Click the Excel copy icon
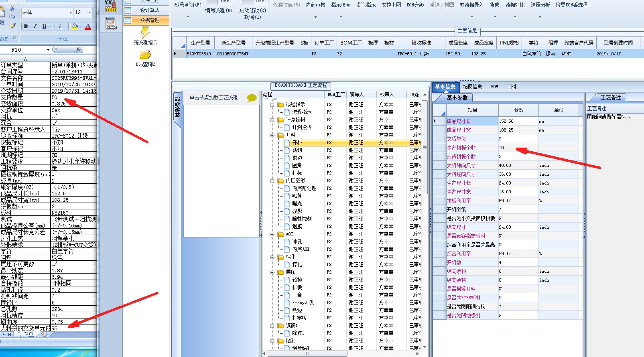 tap(12, 17)
